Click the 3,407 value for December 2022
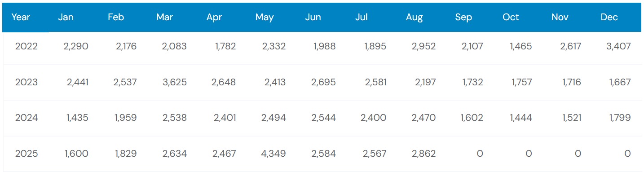Screen dimensions: 644x172 [x=618, y=46]
